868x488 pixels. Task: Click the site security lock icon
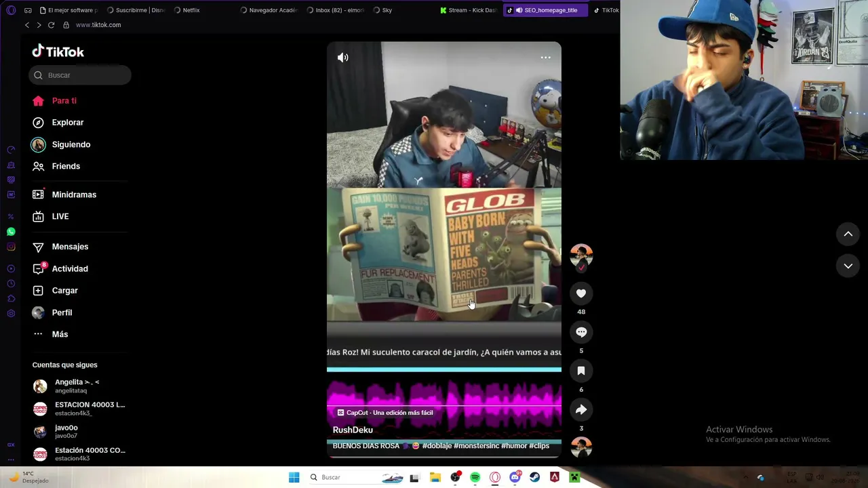click(66, 25)
